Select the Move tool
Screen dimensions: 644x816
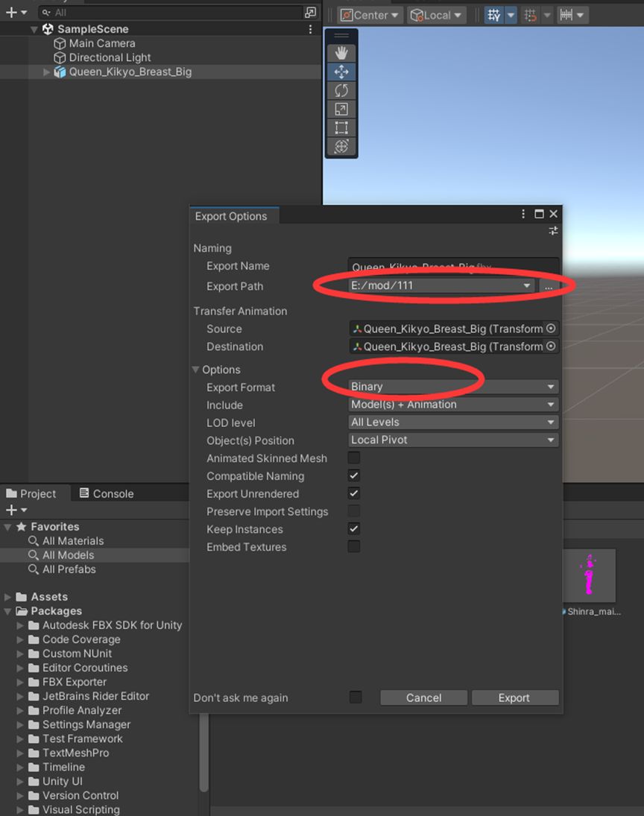coord(341,72)
